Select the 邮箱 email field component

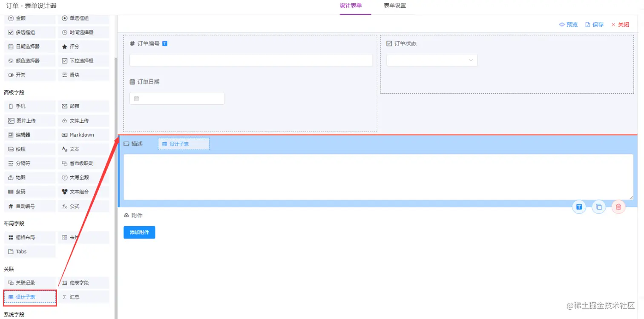click(83, 106)
